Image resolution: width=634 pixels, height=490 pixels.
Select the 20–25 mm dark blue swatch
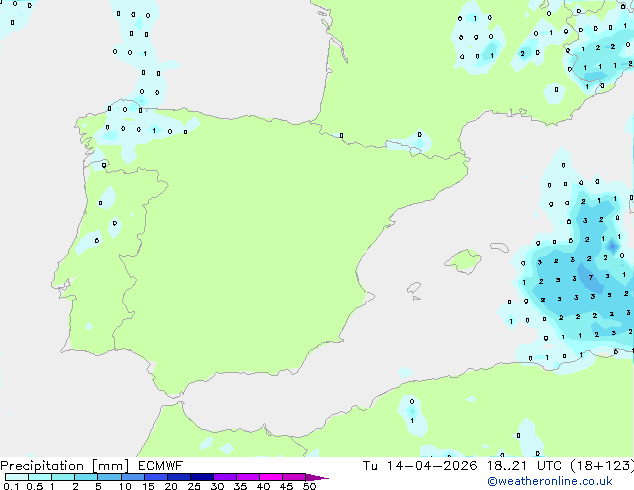(x=179, y=477)
